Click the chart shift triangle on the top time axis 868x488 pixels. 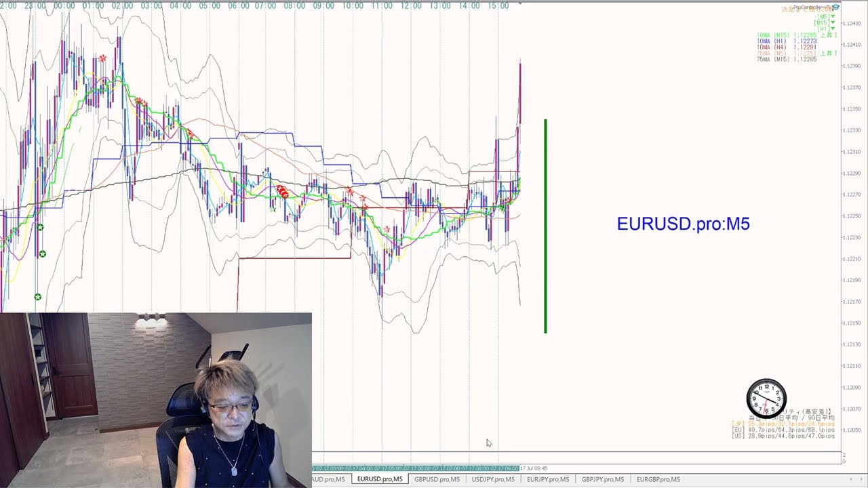[x=520, y=3]
